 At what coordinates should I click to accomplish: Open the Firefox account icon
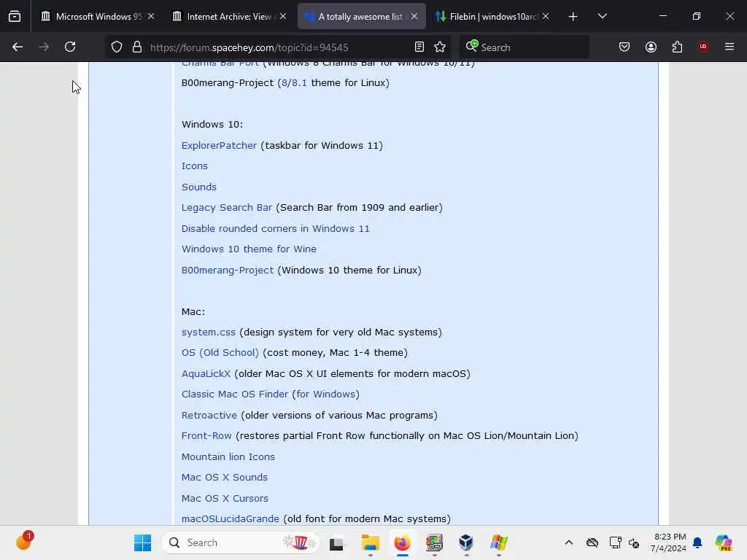click(x=651, y=47)
